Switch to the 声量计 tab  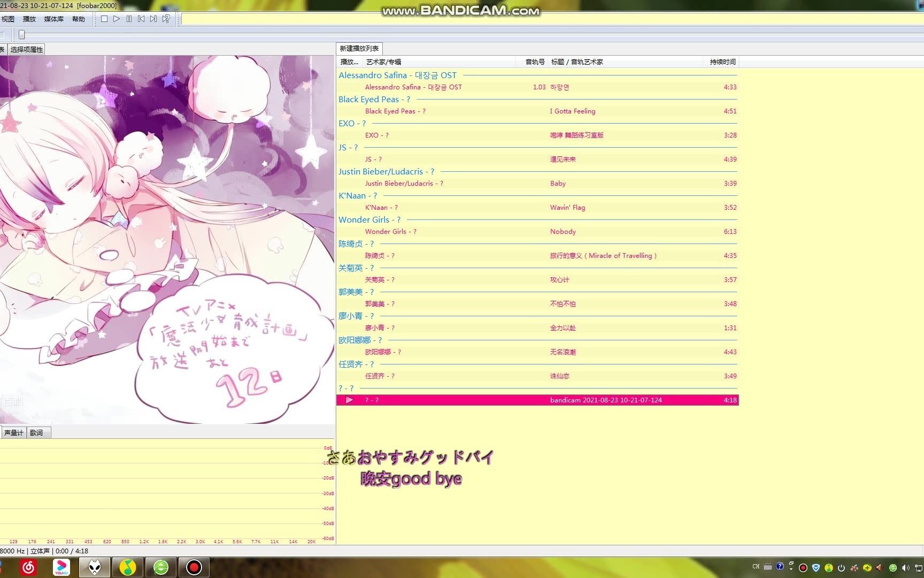13,432
